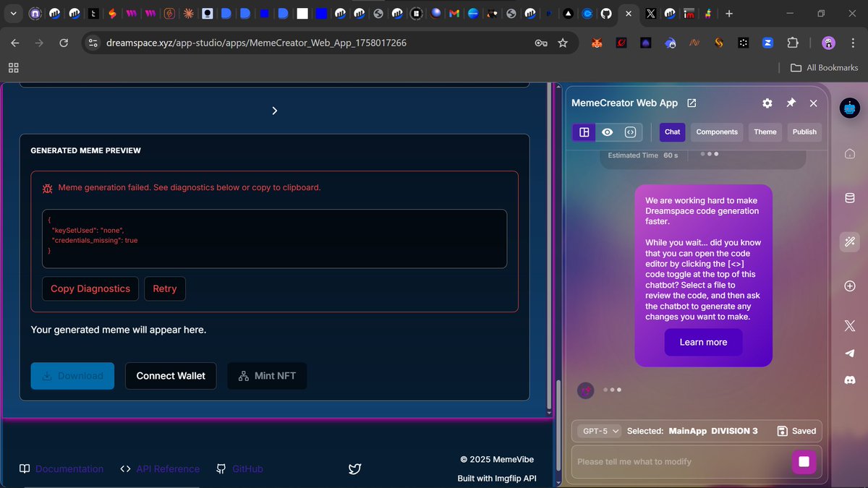This screenshot has height=488, width=868.
Task: Click the Saved status indicator
Action: [x=796, y=431]
